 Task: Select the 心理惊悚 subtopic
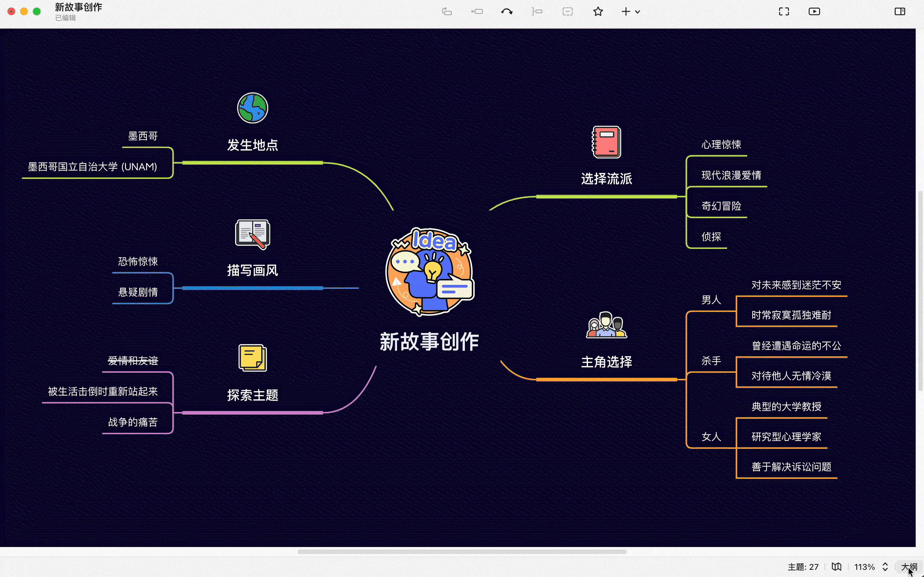[x=721, y=145]
